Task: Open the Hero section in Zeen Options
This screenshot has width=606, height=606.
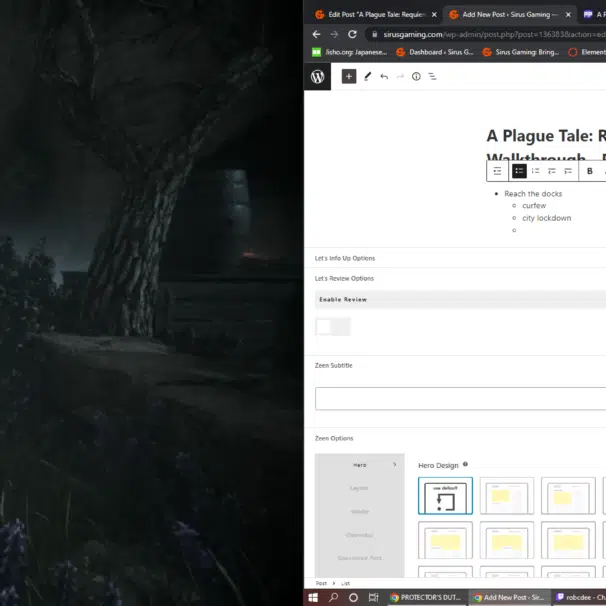Action: pyautogui.click(x=360, y=465)
